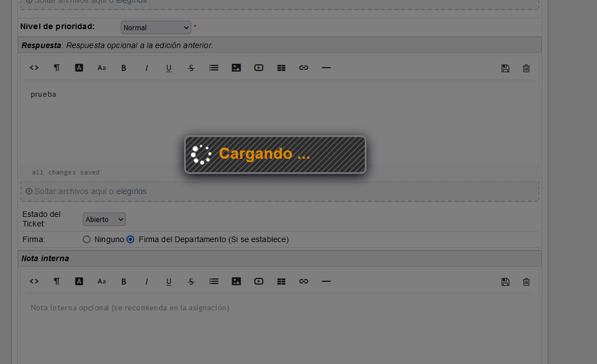The height and width of the screenshot is (364, 597).
Task: Open font size menu in Nota interna toolbar
Action: point(102,281)
